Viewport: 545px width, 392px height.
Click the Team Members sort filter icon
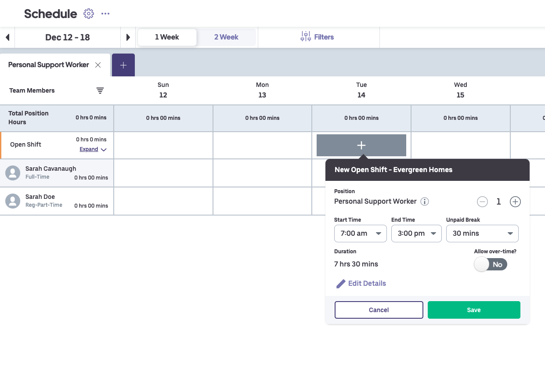pyautogui.click(x=100, y=90)
